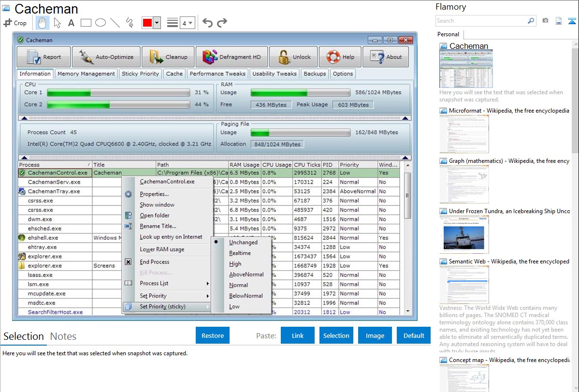
Task: Switch to the Memory Management tab
Action: point(86,74)
